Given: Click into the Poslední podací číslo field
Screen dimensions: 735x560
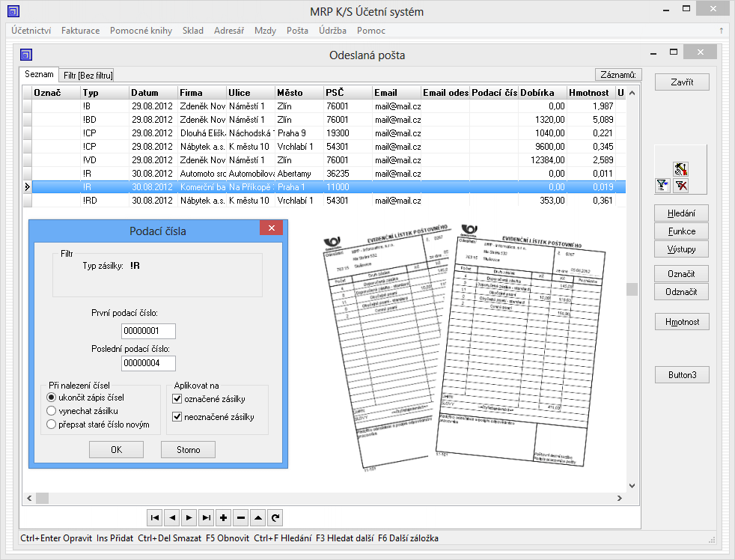Looking at the screenshot, I should point(148,363).
